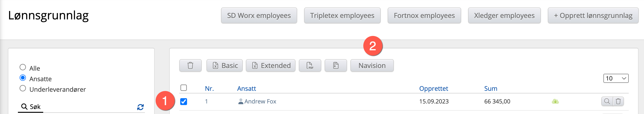Click the person icon beside Andrew Fox
Viewport: 644px width, 114px height.
[241, 102]
